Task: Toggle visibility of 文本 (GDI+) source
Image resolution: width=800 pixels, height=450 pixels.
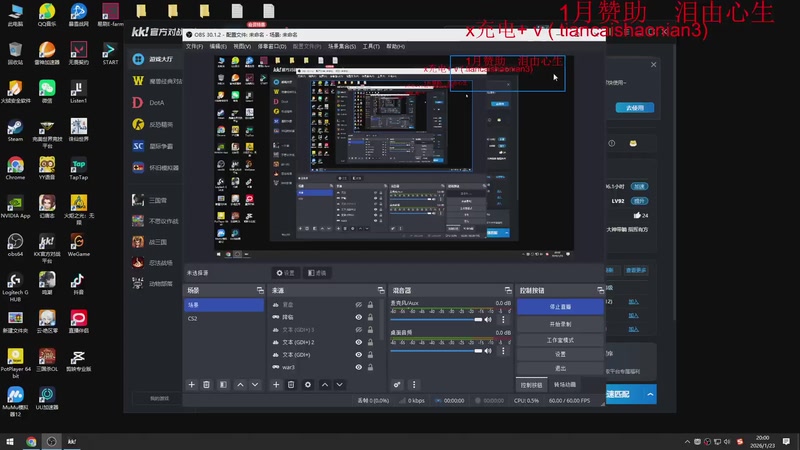Action: (x=359, y=355)
